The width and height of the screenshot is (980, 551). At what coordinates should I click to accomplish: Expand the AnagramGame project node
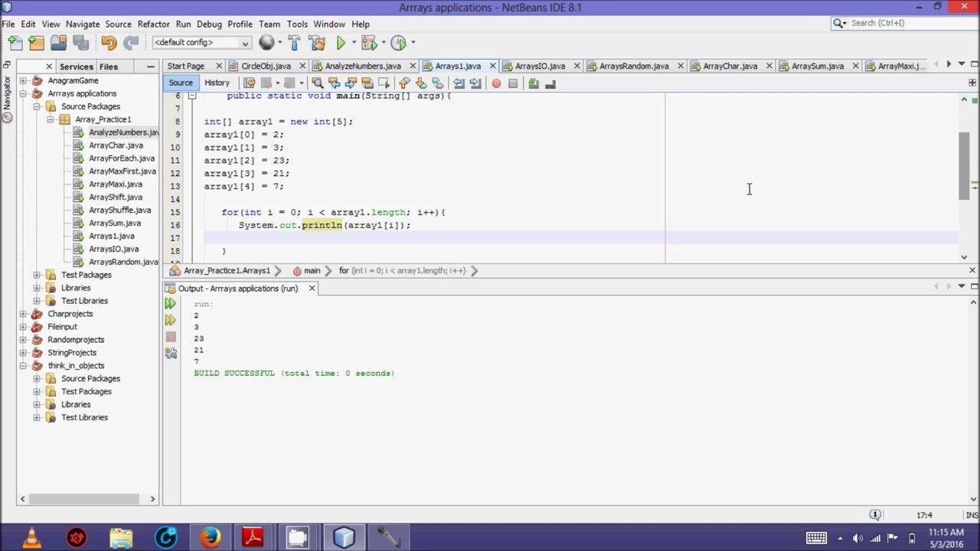tap(23, 80)
